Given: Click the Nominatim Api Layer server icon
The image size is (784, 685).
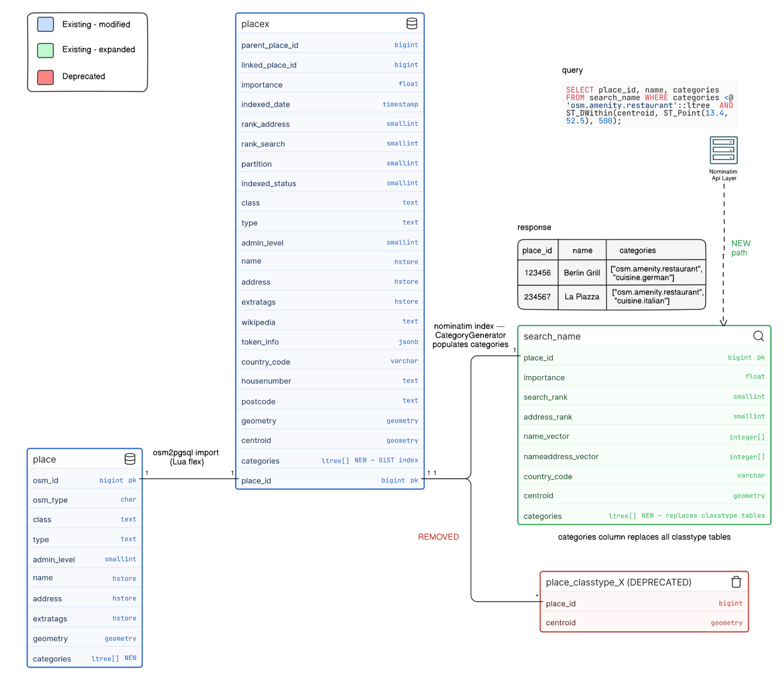Looking at the screenshot, I should 723,150.
